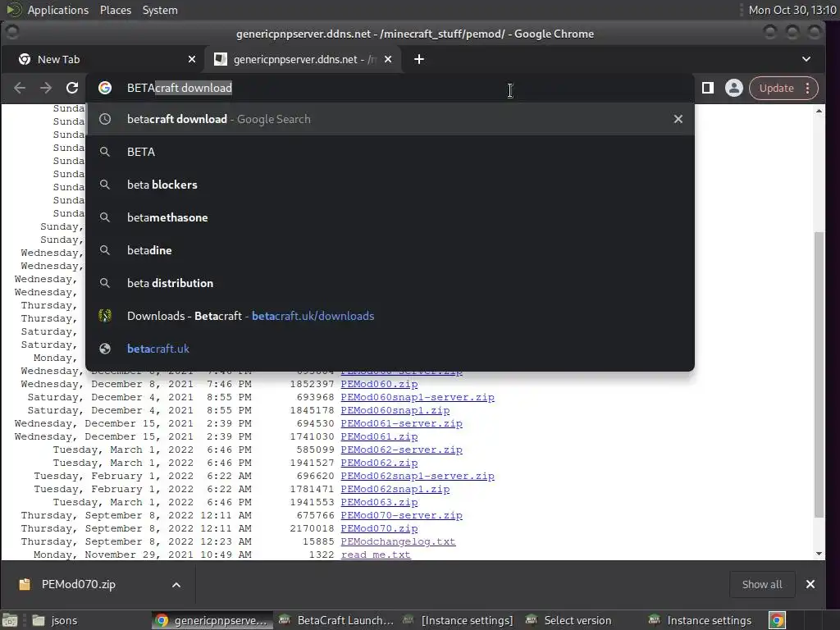Open the Applications menu
840x630 pixels.
(58, 10)
